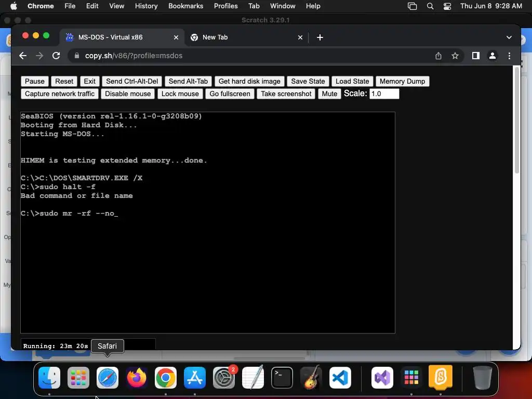Open a new Chrome tab

pos(320,37)
